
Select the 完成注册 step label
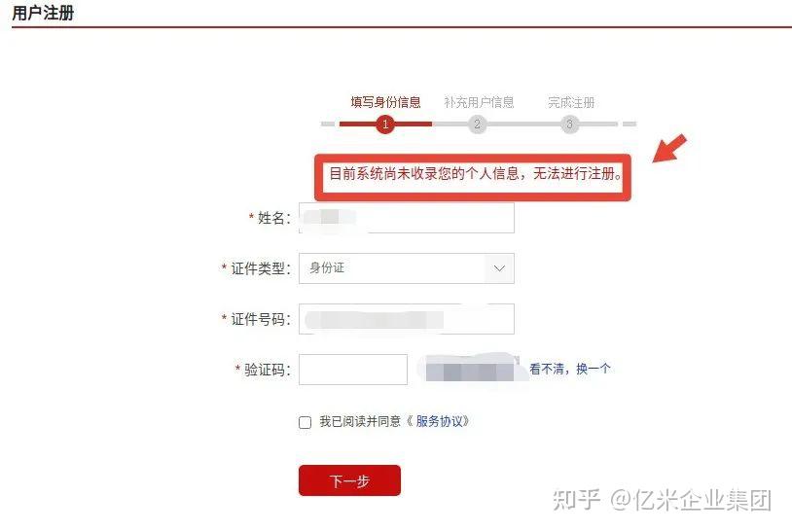(x=571, y=102)
